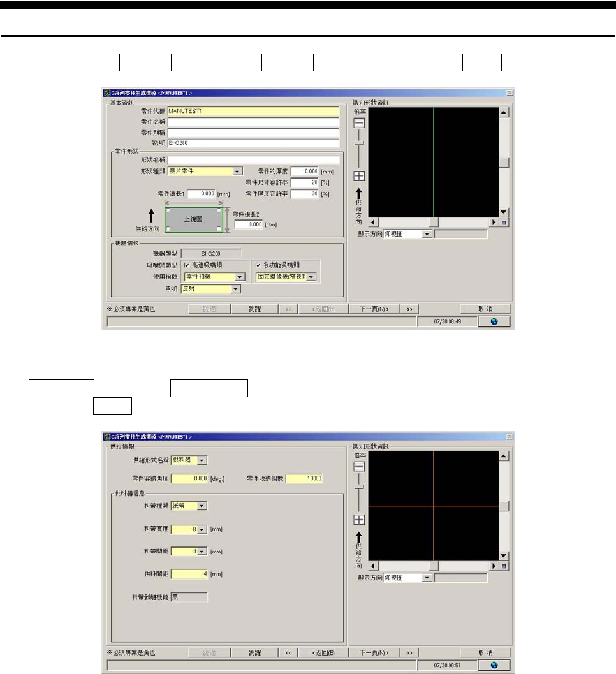Click globe icon button in upper window
Screen dimensions: 616x674
click(494, 321)
